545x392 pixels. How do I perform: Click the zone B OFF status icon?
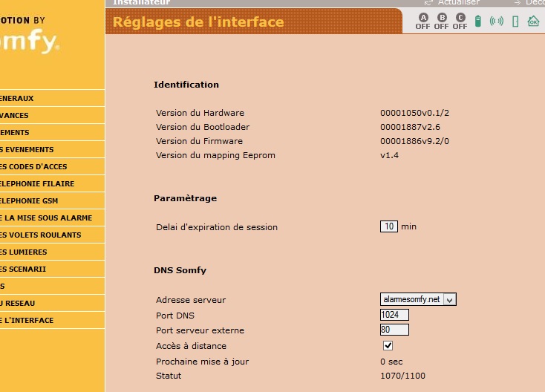[x=441, y=21]
